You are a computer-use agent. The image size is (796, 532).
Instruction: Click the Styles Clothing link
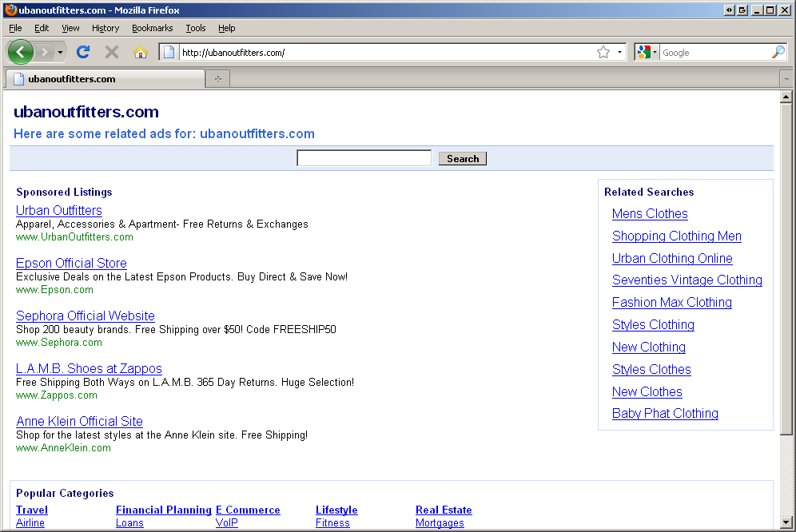click(x=654, y=325)
